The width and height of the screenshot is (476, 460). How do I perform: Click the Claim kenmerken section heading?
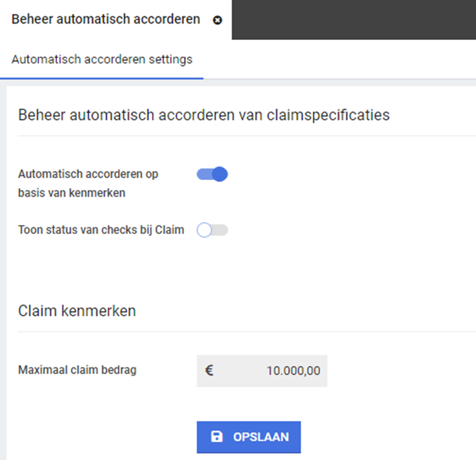tap(77, 311)
